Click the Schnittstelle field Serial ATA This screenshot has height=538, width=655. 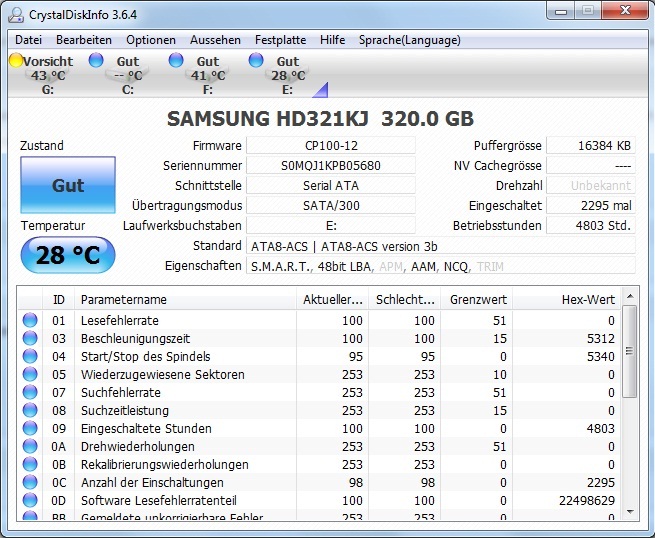coord(331,185)
